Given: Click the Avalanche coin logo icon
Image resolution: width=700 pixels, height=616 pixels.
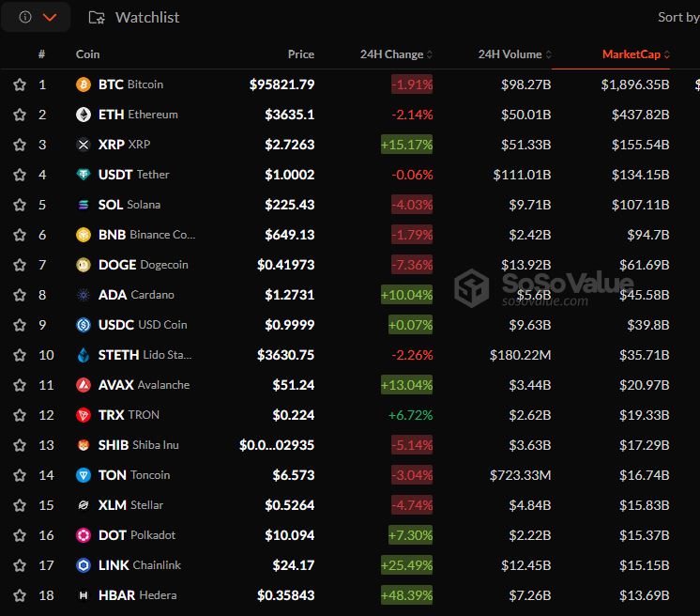Looking at the screenshot, I should pos(84,385).
